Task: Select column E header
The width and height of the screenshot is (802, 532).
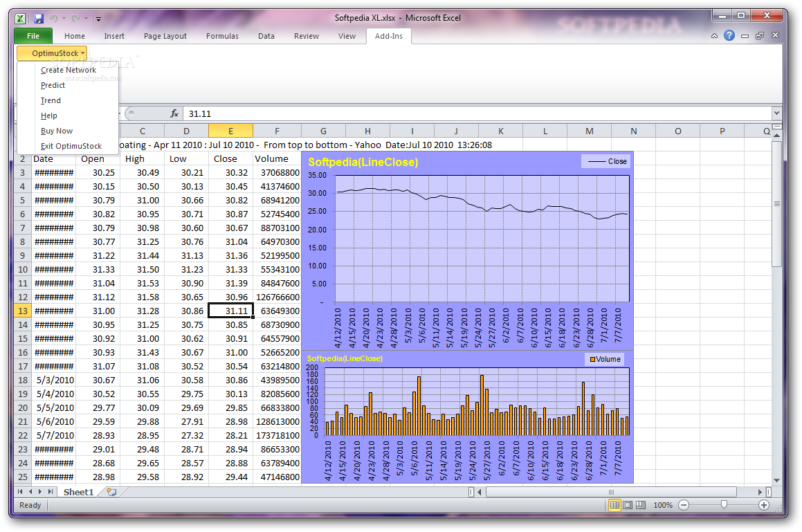Action: [230, 131]
